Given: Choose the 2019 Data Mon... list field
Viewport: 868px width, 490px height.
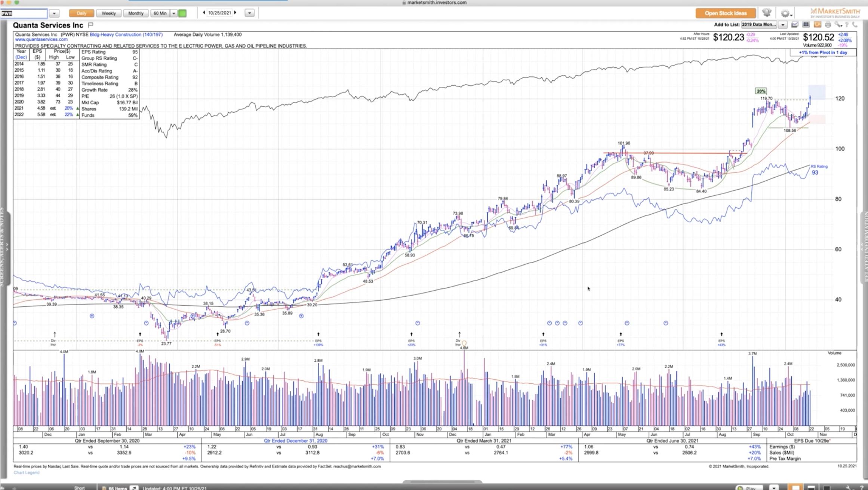Looking at the screenshot, I should click(x=759, y=25).
